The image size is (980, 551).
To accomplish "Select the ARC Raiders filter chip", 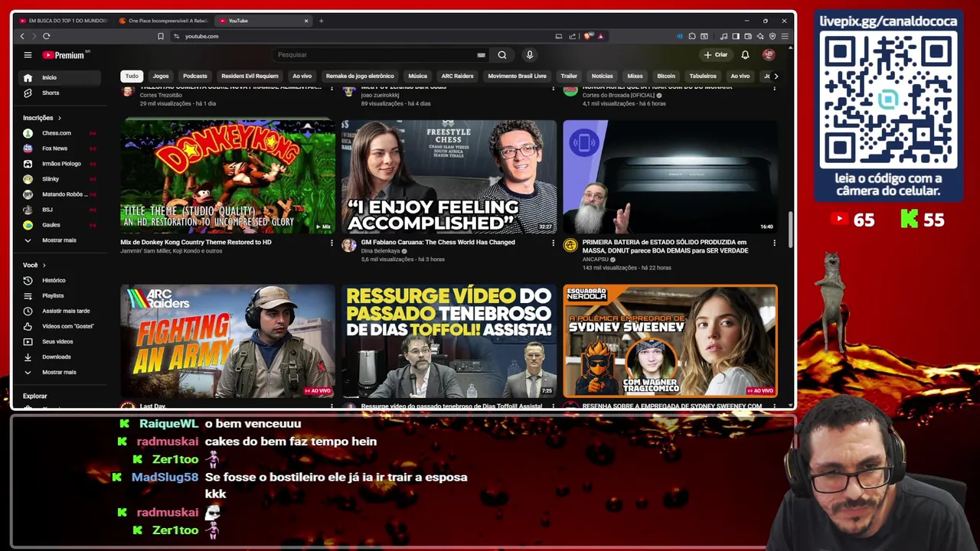I will tap(457, 76).
